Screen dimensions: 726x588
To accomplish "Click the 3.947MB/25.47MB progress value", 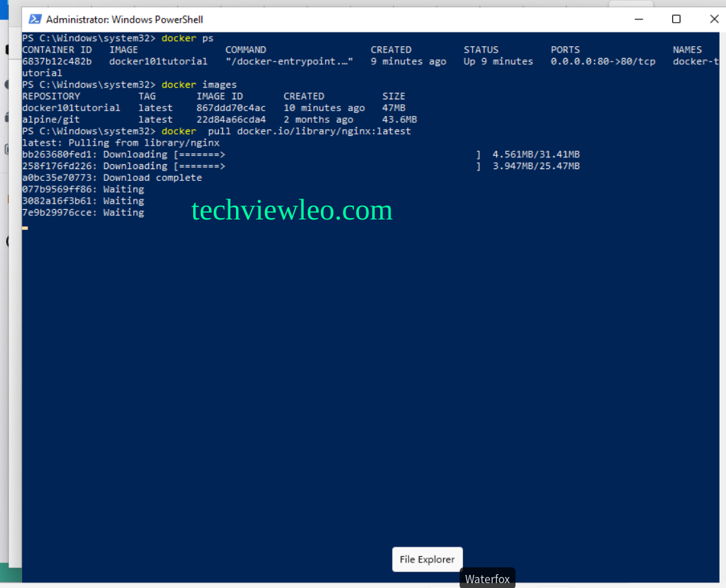I will point(536,166).
